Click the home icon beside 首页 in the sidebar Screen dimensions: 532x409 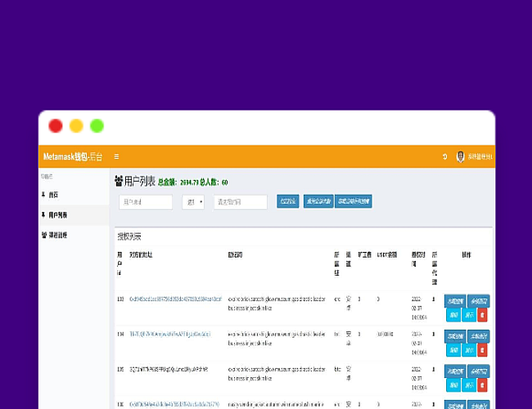tap(43, 195)
